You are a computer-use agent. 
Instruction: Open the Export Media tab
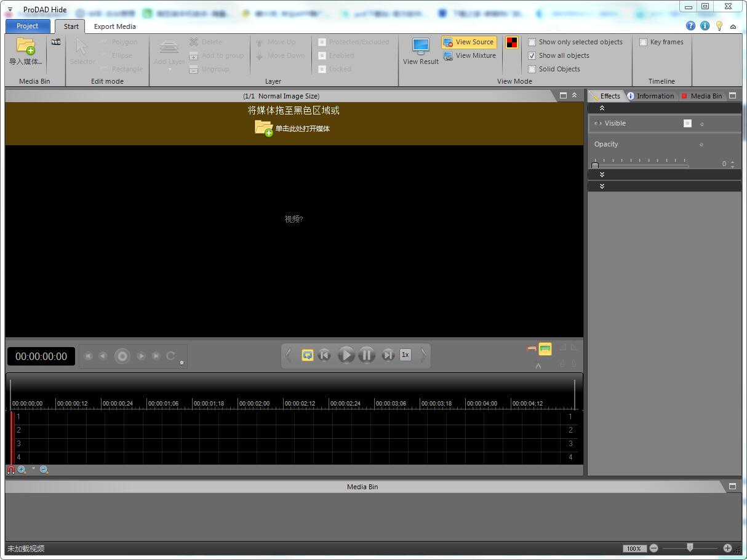coord(115,26)
